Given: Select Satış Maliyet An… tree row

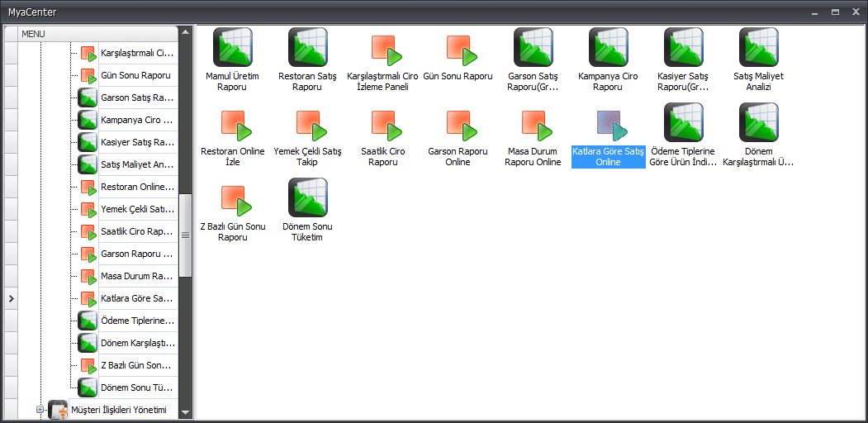Looking at the screenshot, I should pos(138,164).
